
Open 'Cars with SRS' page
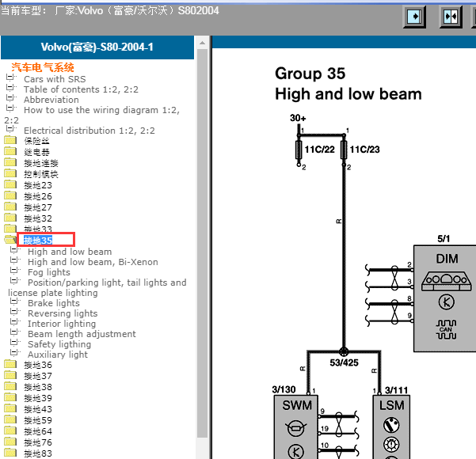pos(55,79)
